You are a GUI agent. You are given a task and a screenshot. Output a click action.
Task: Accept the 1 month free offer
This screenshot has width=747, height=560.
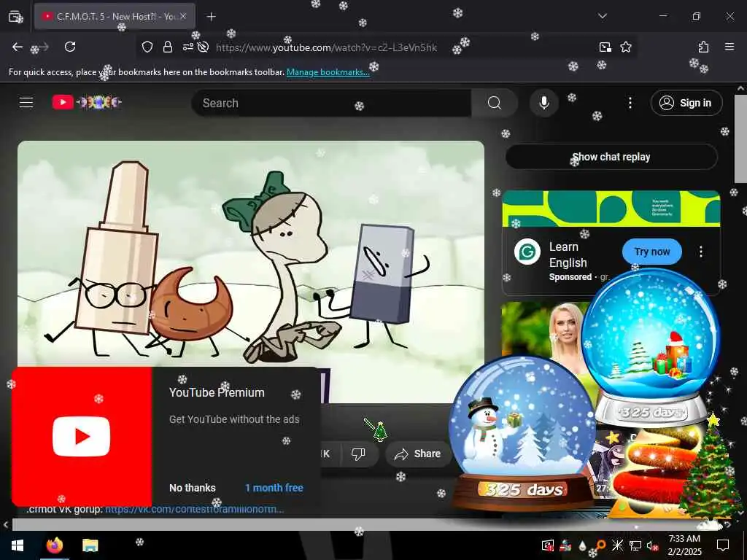point(274,488)
